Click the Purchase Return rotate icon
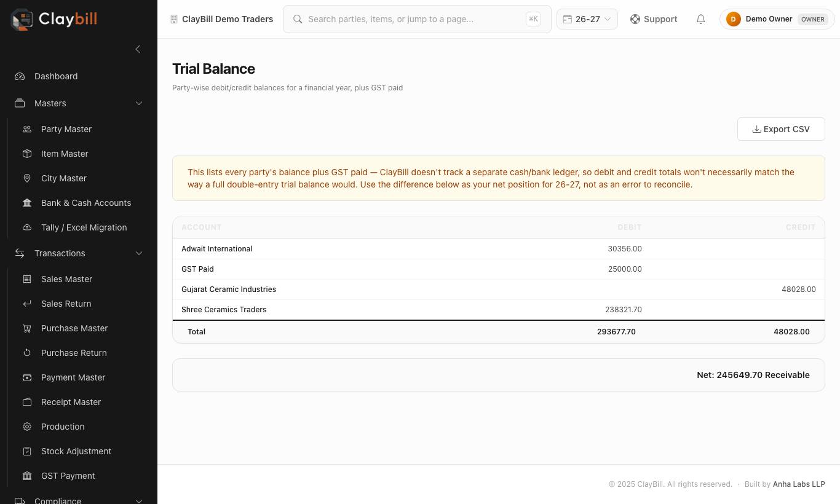This screenshot has width=840, height=504. (x=27, y=353)
